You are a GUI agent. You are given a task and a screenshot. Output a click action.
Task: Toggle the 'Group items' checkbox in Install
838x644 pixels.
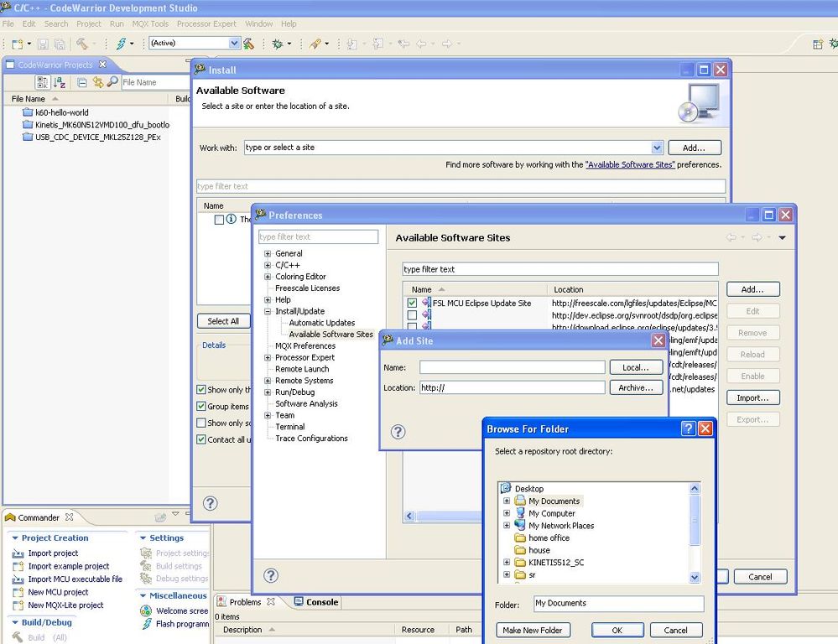201,406
